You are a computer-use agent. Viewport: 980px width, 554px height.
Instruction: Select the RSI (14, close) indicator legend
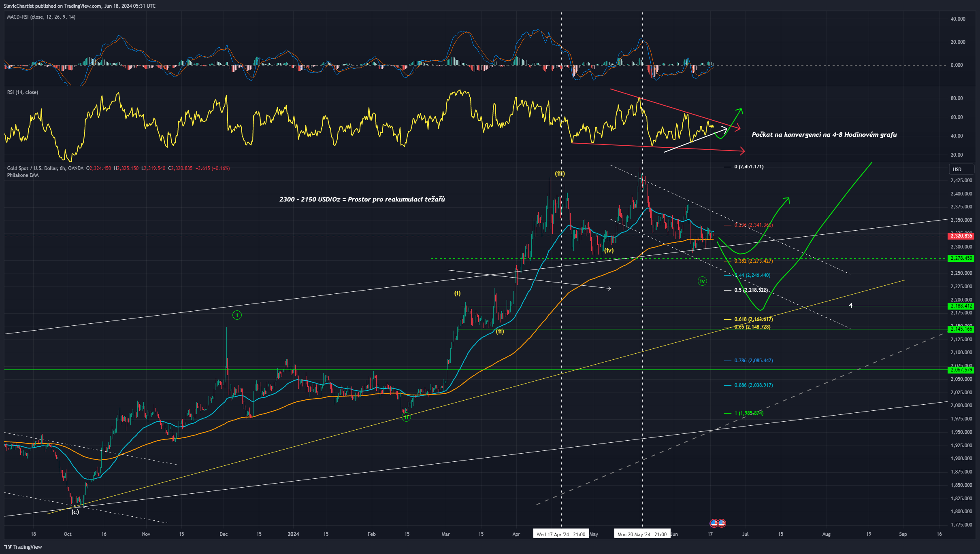click(x=23, y=92)
